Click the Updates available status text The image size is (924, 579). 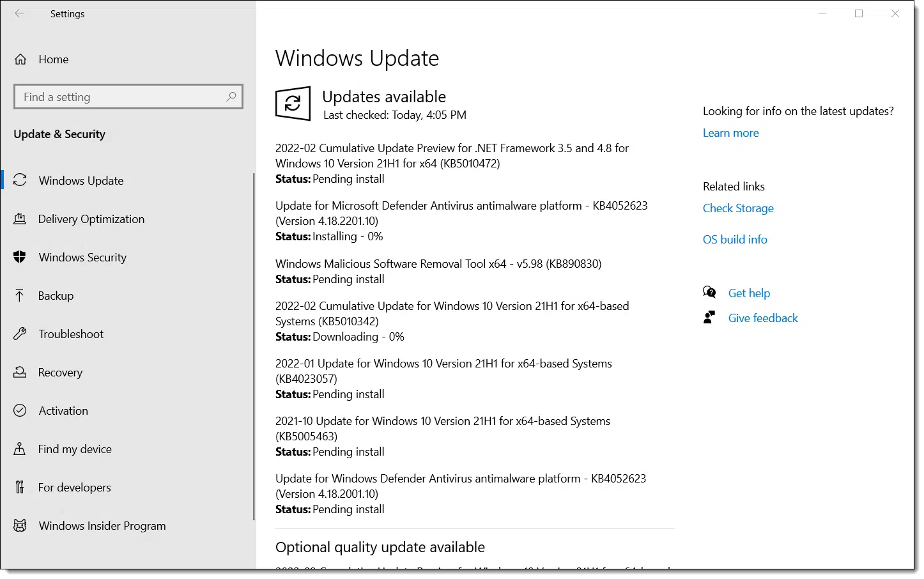[x=384, y=96]
